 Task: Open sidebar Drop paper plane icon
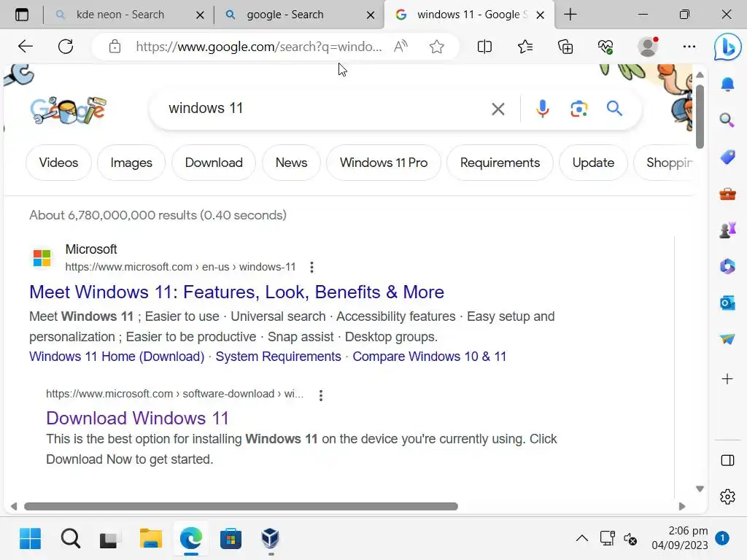coord(727,339)
